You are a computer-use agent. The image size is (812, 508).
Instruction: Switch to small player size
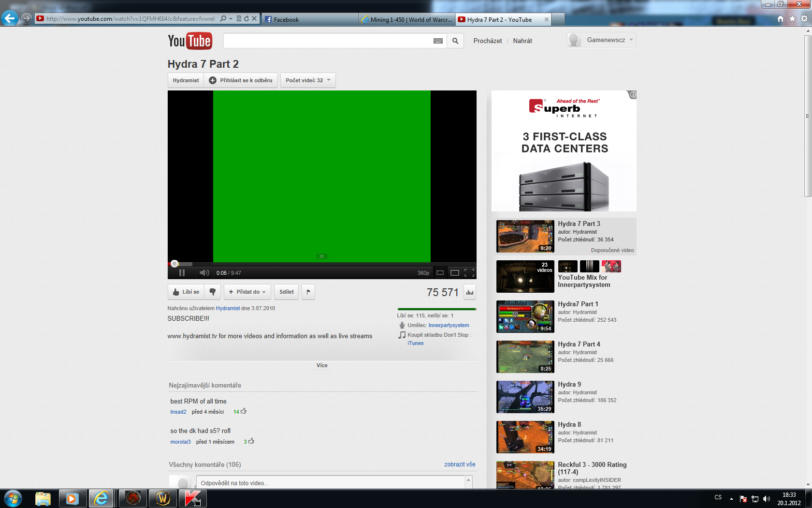(x=440, y=273)
